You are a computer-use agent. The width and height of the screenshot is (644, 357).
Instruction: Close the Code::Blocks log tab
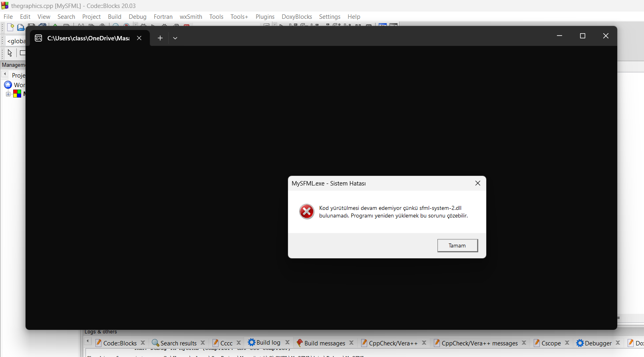pos(143,343)
